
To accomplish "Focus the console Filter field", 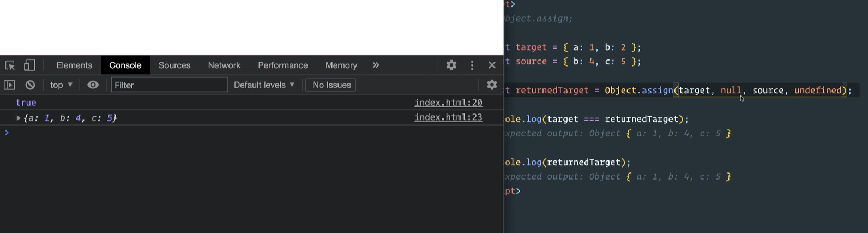I will click(170, 85).
